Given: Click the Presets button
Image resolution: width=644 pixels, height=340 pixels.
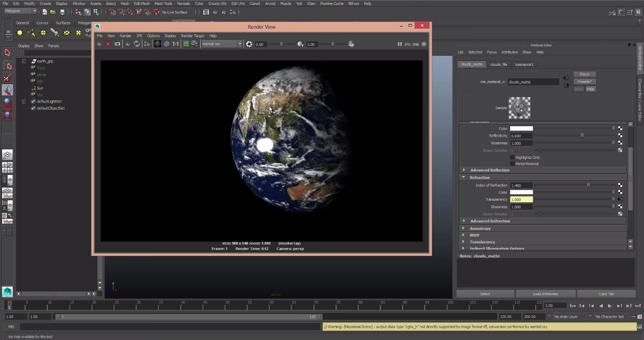Looking at the screenshot, I should point(584,81).
